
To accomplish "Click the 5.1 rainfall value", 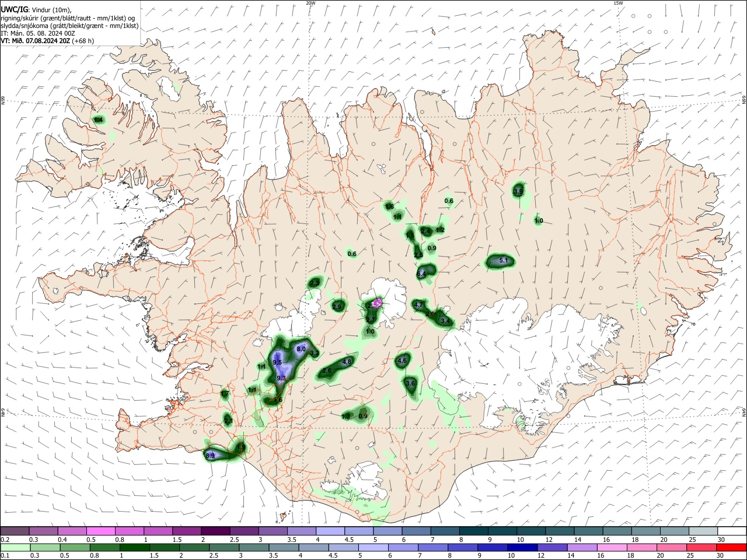I will click(504, 260).
